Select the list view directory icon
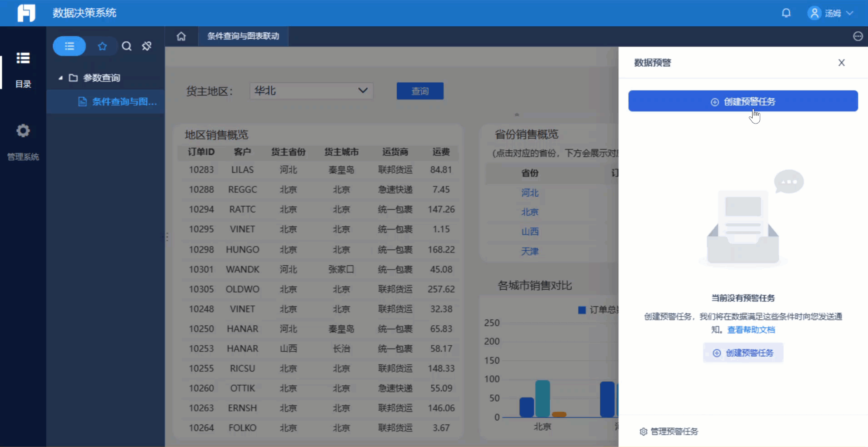 (69, 46)
